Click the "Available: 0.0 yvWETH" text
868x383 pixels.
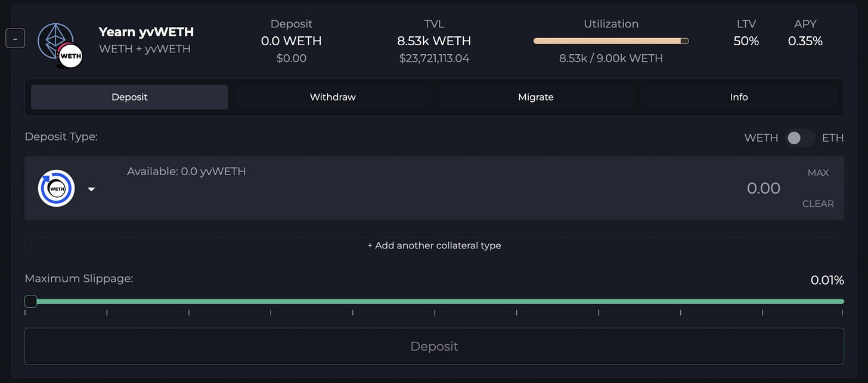coord(187,172)
